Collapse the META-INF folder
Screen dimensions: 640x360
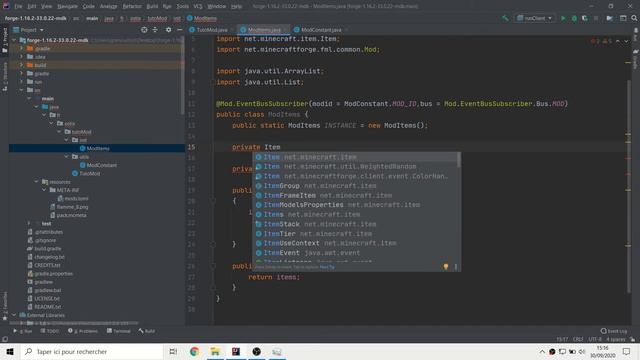(44, 190)
